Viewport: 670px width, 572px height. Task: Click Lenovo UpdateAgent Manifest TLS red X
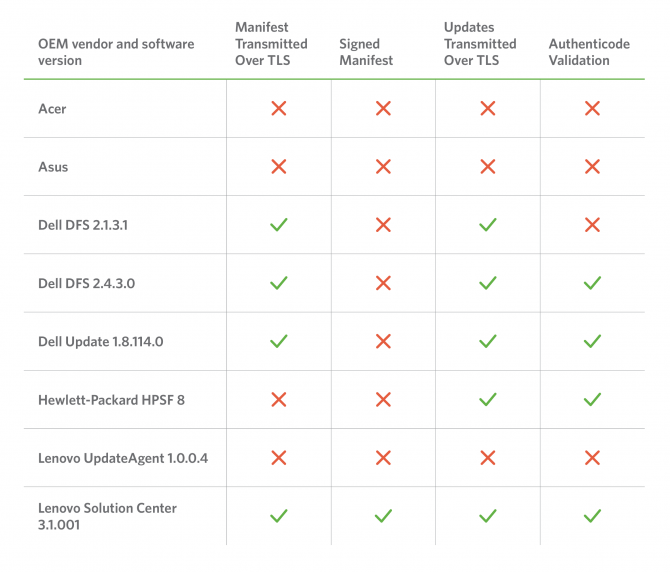tap(279, 458)
